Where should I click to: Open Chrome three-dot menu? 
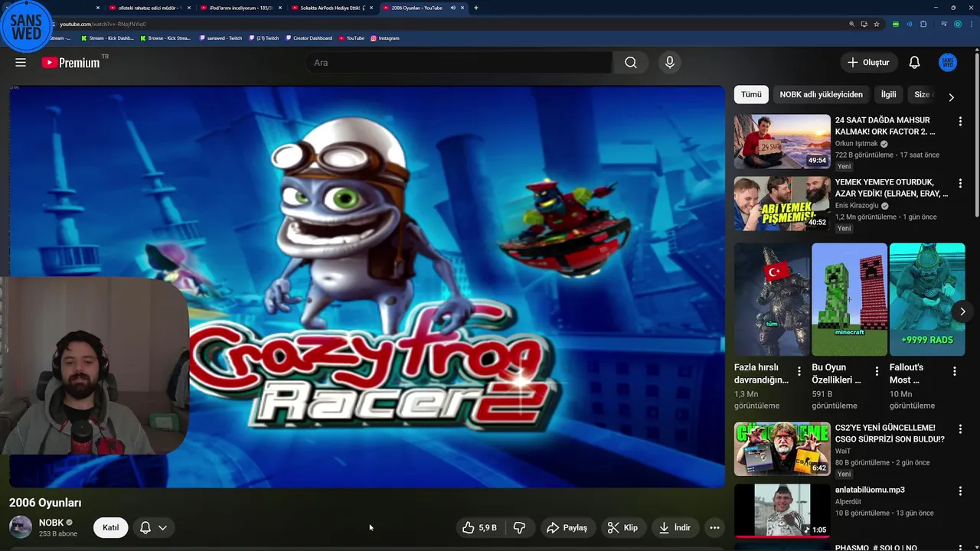click(x=971, y=24)
